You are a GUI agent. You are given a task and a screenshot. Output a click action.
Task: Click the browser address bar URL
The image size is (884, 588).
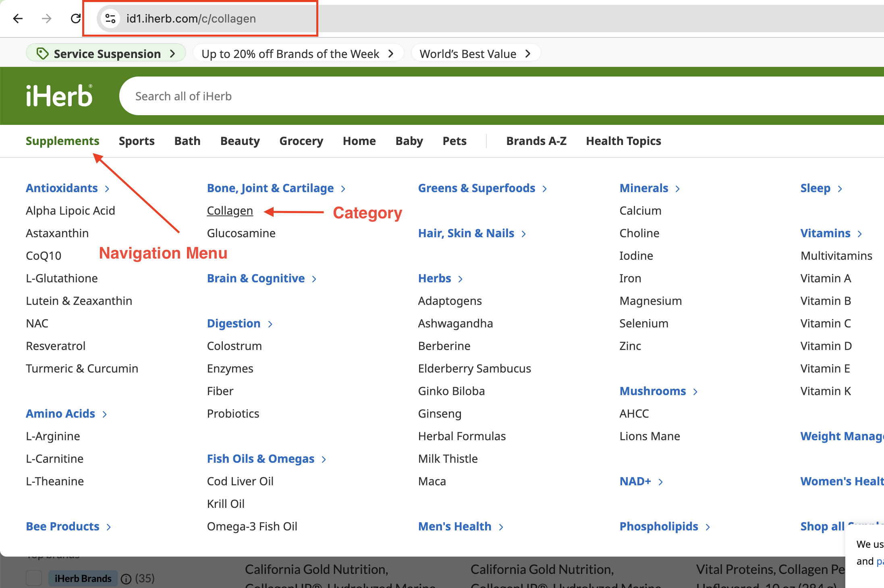pyautogui.click(x=191, y=19)
